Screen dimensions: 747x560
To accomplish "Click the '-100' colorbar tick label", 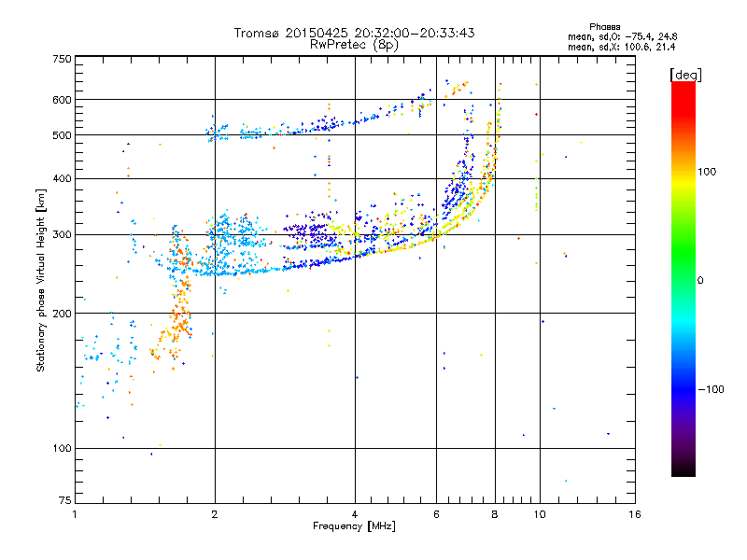I will point(711,389).
